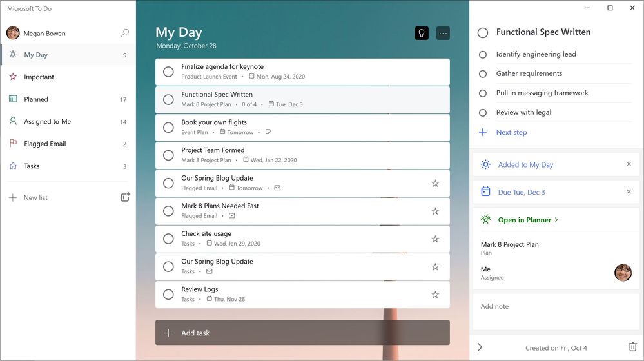The image size is (644, 361).
Task: Check off the Gather requirements step
Action: point(483,74)
